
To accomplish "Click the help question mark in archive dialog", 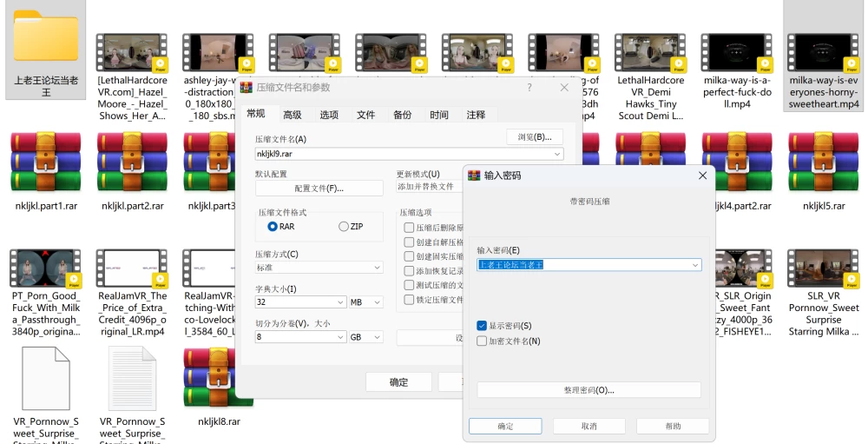I will pos(529,88).
